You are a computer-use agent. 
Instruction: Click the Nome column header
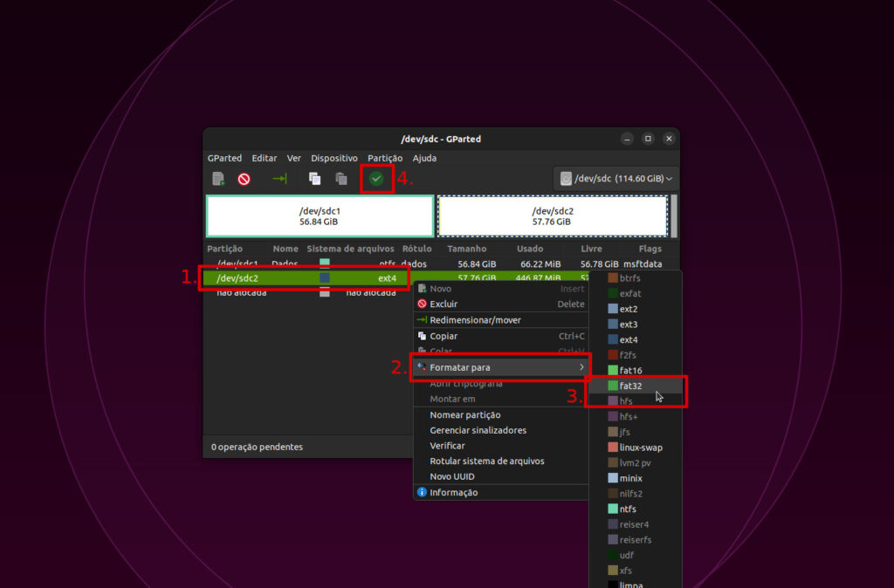coord(285,249)
